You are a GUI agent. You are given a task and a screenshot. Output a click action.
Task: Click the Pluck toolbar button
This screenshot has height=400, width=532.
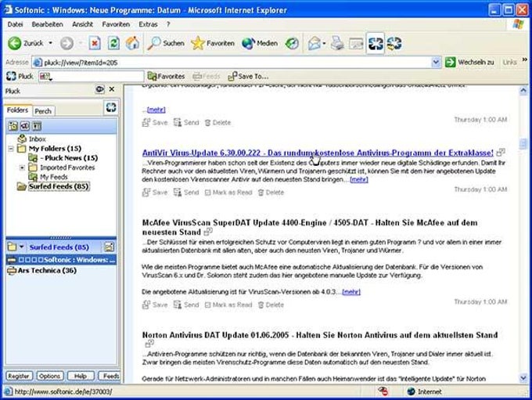coord(20,77)
